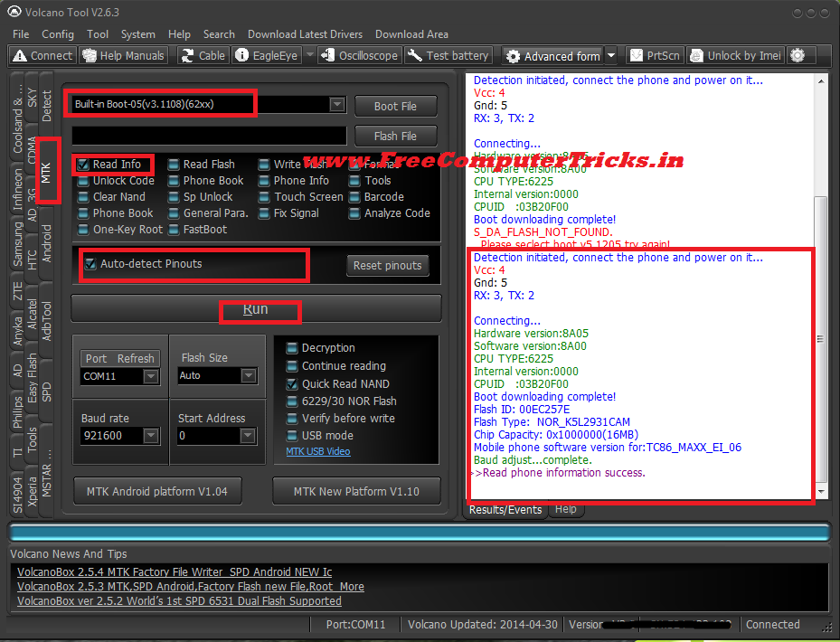Viewport: 840px width, 642px height.
Task: Click the Volcano Tool title bar logo
Action: click(14, 12)
